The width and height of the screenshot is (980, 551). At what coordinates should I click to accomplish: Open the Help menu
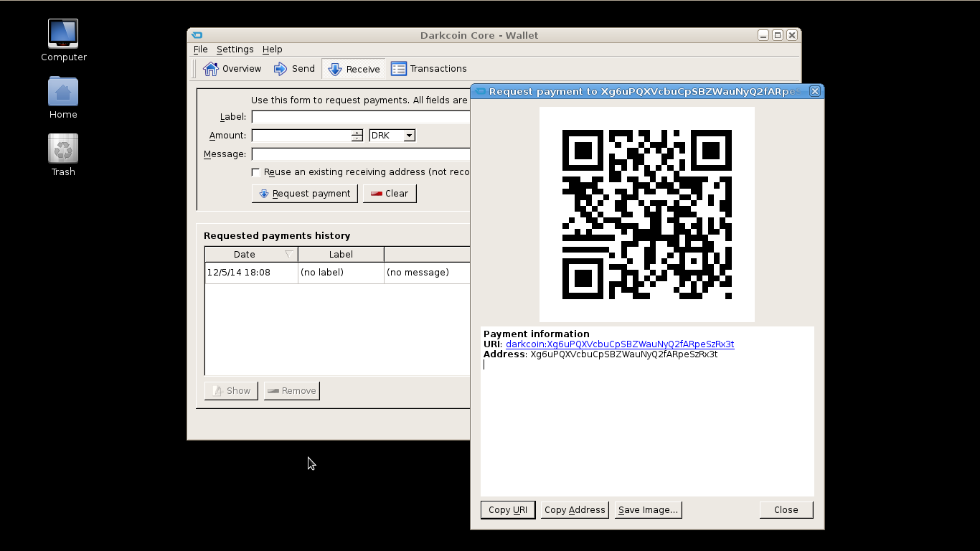click(x=272, y=50)
